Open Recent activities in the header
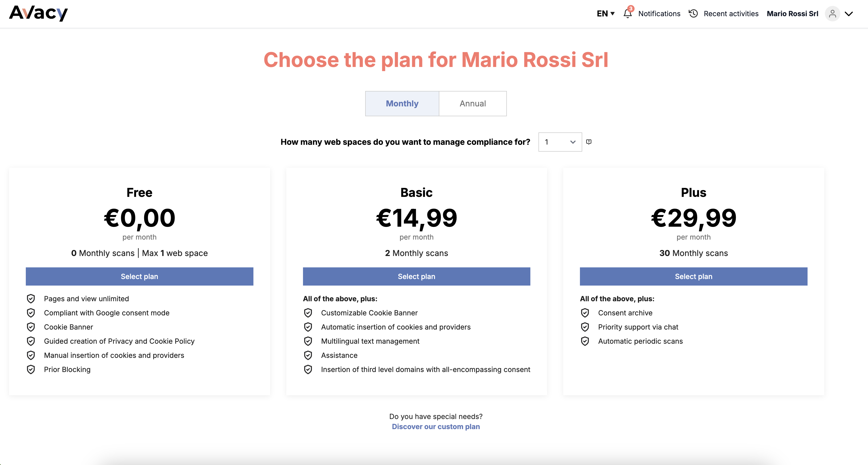 [731, 13]
